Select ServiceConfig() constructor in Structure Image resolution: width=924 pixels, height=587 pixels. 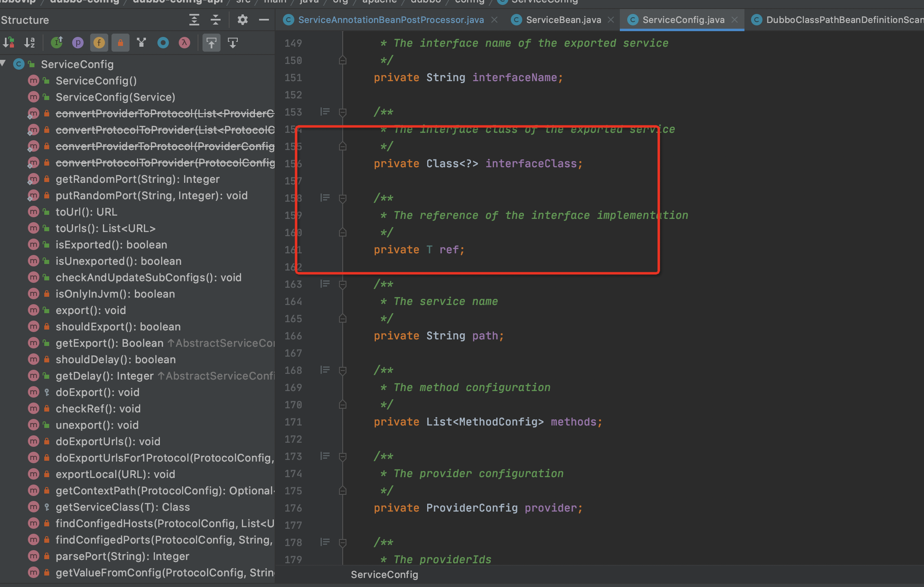[x=96, y=81]
